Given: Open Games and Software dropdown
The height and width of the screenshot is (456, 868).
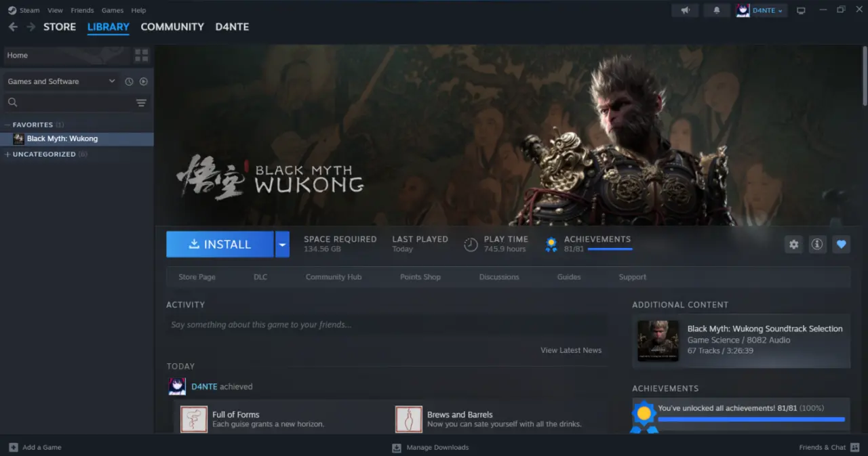Looking at the screenshot, I should (x=61, y=81).
